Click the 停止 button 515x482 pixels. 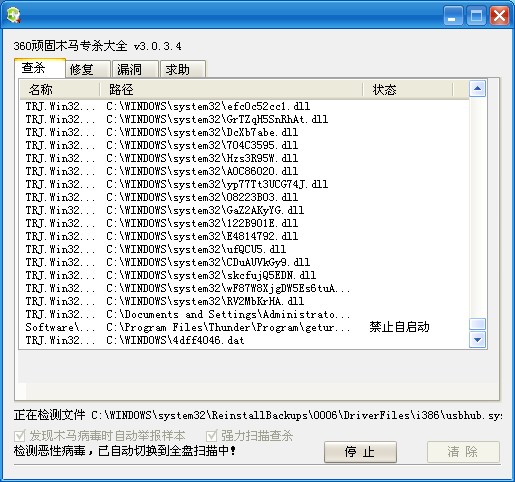[360, 452]
